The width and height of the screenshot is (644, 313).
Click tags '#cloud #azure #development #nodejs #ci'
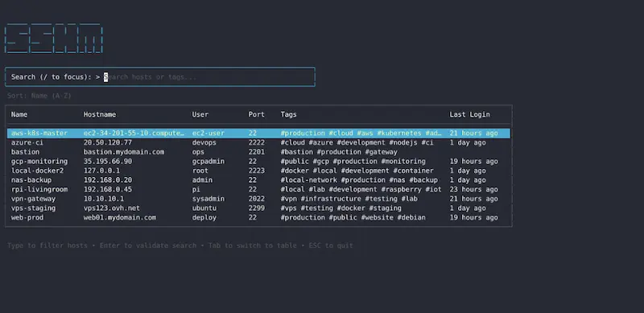pyautogui.click(x=357, y=142)
